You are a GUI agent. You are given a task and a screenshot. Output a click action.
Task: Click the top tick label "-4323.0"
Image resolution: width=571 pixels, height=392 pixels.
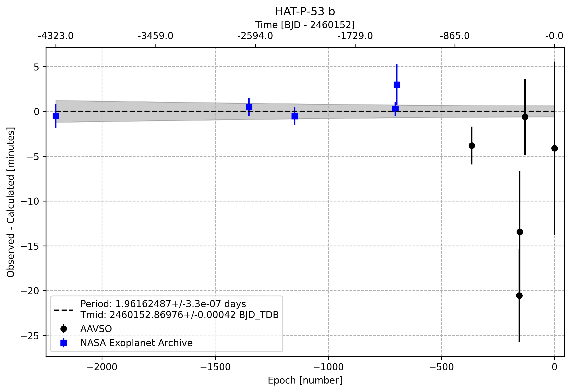coord(56,36)
